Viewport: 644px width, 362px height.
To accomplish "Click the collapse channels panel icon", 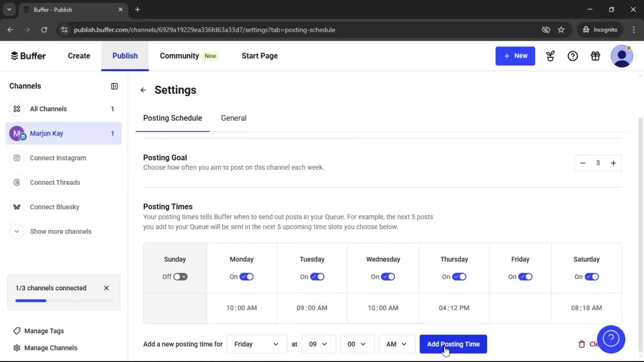I will [x=114, y=86].
